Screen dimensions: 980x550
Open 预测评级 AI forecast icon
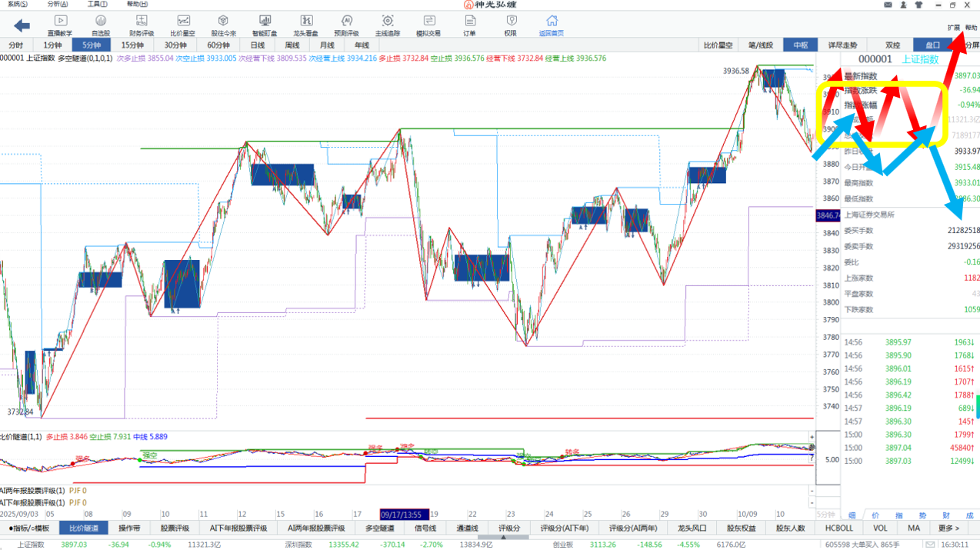[346, 25]
